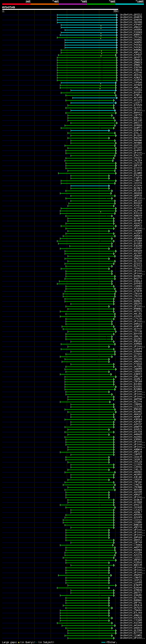This screenshot has width=146, height=644.
Task: Click the purple ~60% identity color bar
Action: click(x=73, y=4)
